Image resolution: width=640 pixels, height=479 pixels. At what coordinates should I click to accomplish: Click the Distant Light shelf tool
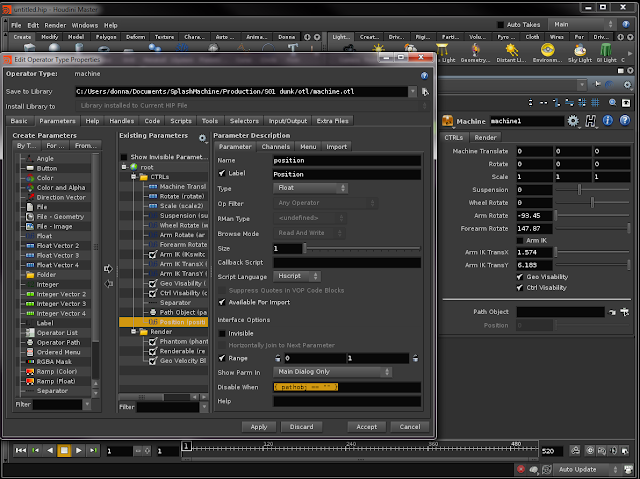point(511,53)
